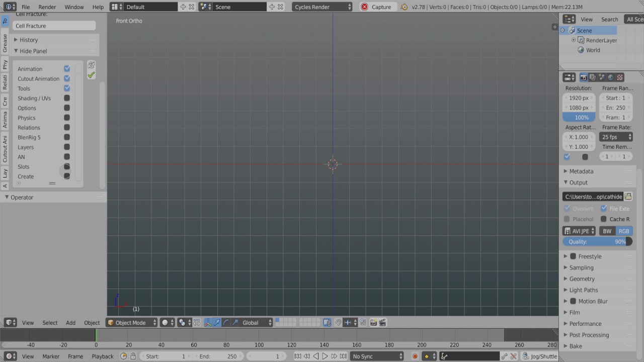Select Render properties camera tab

click(x=584, y=77)
